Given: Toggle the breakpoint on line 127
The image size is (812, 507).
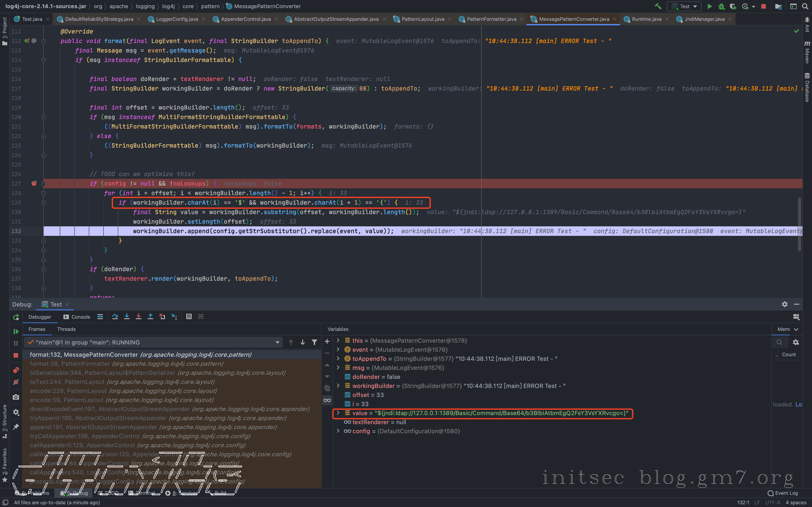Looking at the screenshot, I should tap(34, 183).
